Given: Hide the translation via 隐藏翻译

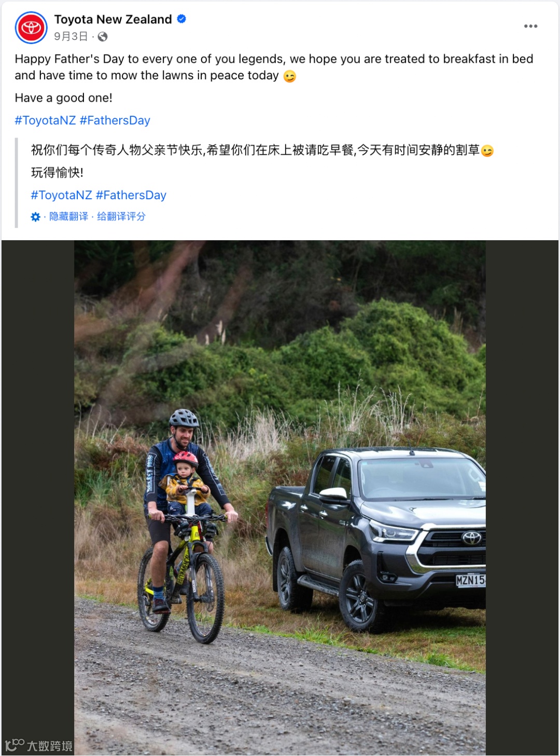Looking at the screenshot, I should (68, 216).
